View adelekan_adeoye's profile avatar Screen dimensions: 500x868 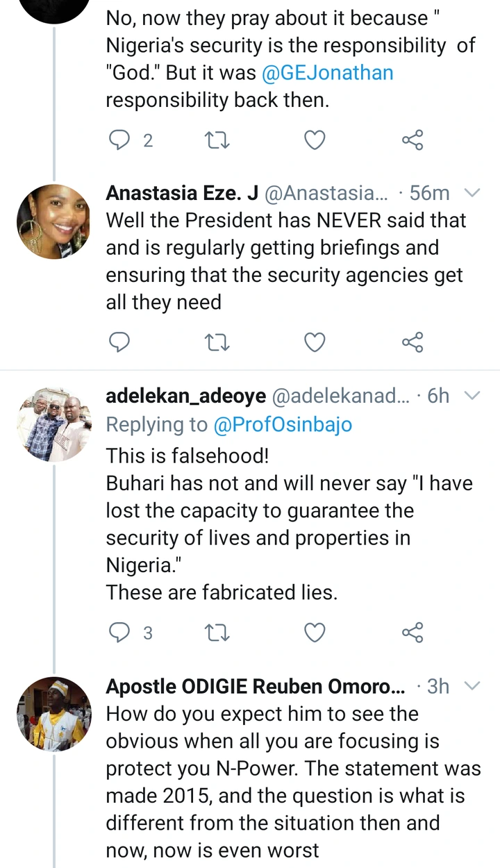pyautogui.click(x=53, y=424)
